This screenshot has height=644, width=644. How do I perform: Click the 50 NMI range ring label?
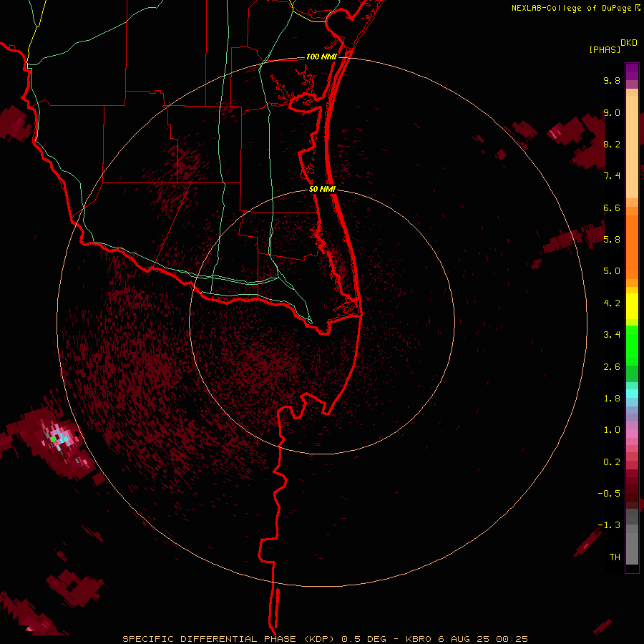pyautogui.click(x=323, y=190)
